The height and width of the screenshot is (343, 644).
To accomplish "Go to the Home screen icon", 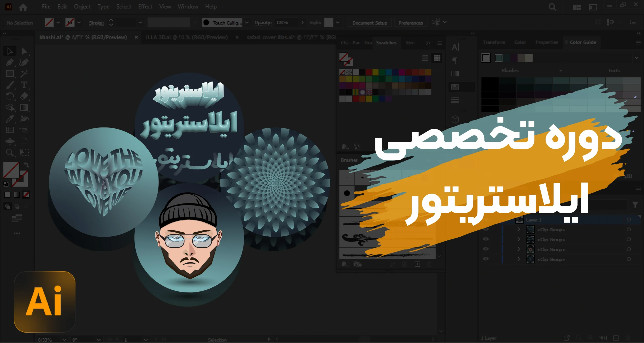I will tap(23, 7).
